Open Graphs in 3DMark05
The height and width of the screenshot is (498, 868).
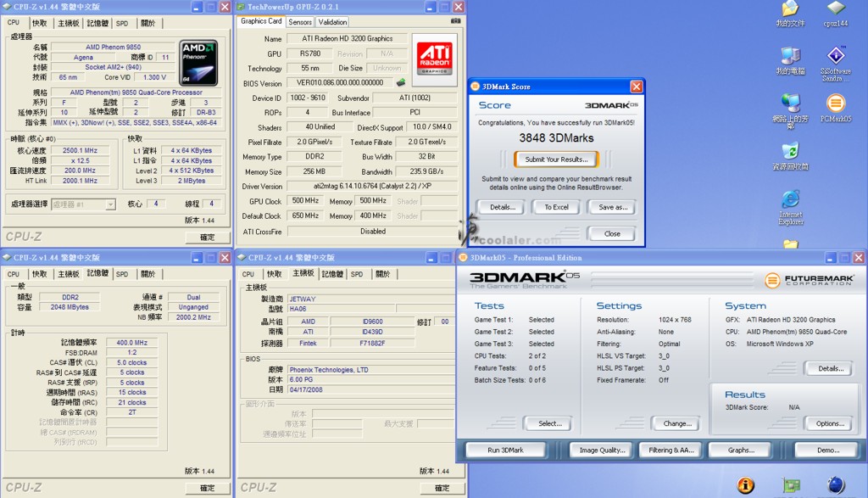pos(741,450)
